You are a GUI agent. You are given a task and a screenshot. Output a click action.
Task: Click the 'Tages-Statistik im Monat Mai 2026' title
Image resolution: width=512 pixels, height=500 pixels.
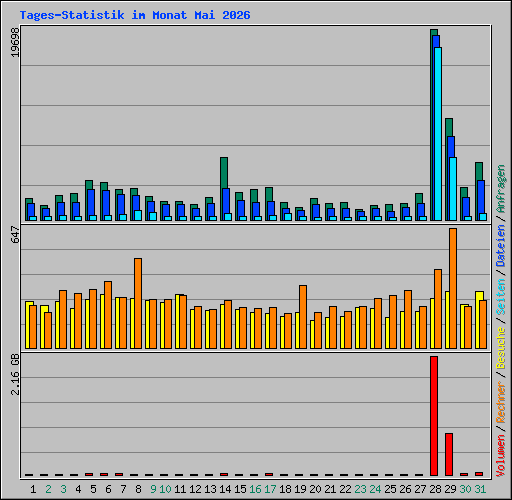[135, 15]
